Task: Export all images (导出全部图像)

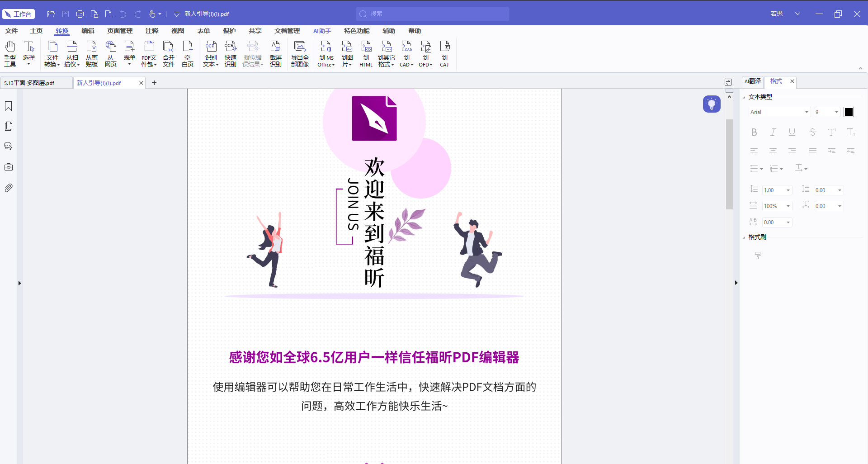Action: (300, 54)
